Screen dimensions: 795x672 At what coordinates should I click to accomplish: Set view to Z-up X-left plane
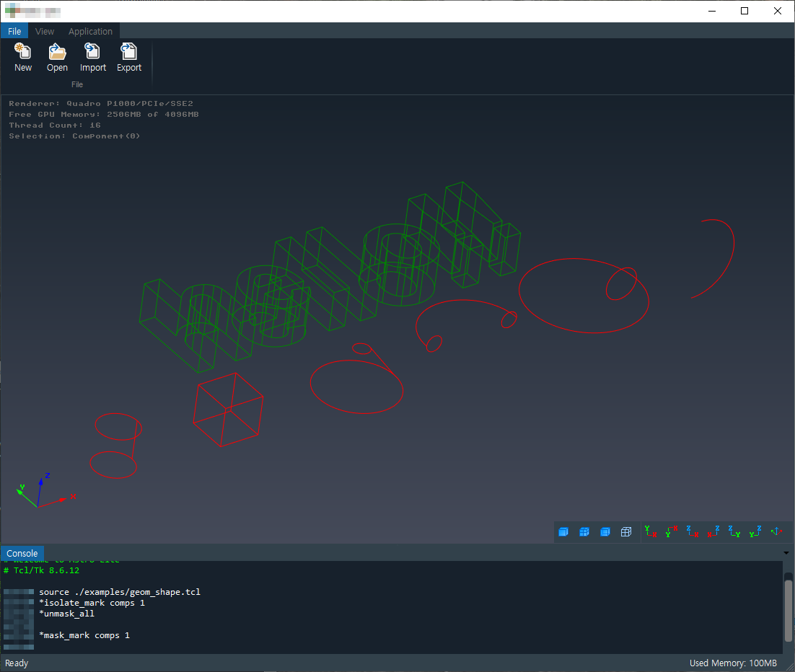[x=713, y=531]
